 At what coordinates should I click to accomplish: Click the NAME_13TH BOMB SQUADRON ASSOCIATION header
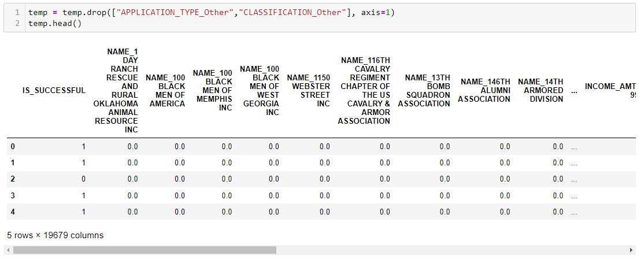click(424, 91)
